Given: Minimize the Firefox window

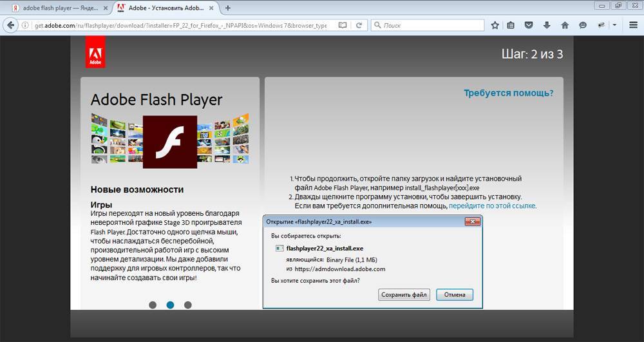Looking at the screenshot, I should coord(602,5).
